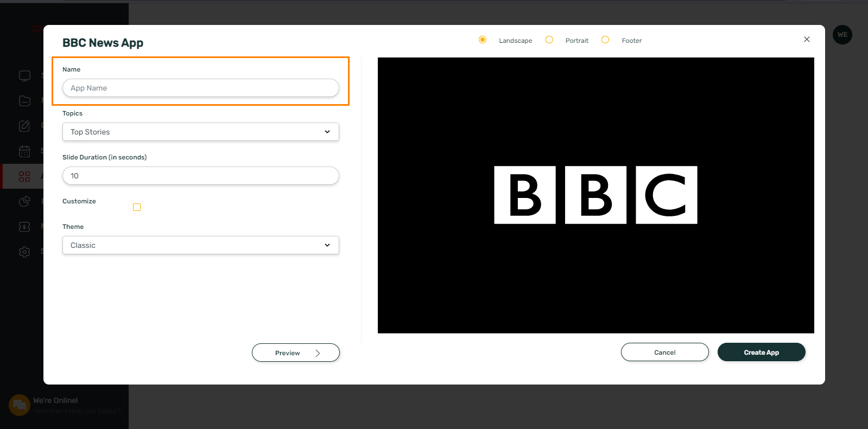Open the Topics dropdown showing Top Stories
Viewport: 868px width, 429px height.
click(x=201, y=132)
